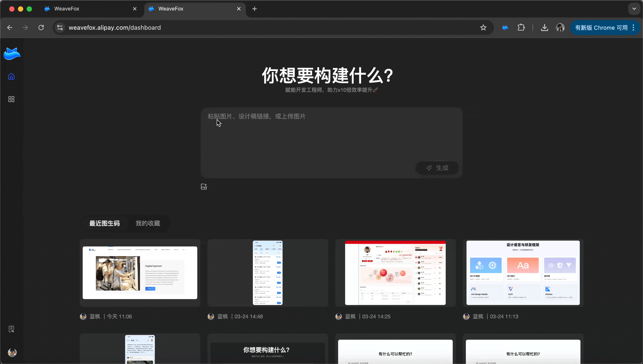Click the 生成 generate button

click(437, 168)
